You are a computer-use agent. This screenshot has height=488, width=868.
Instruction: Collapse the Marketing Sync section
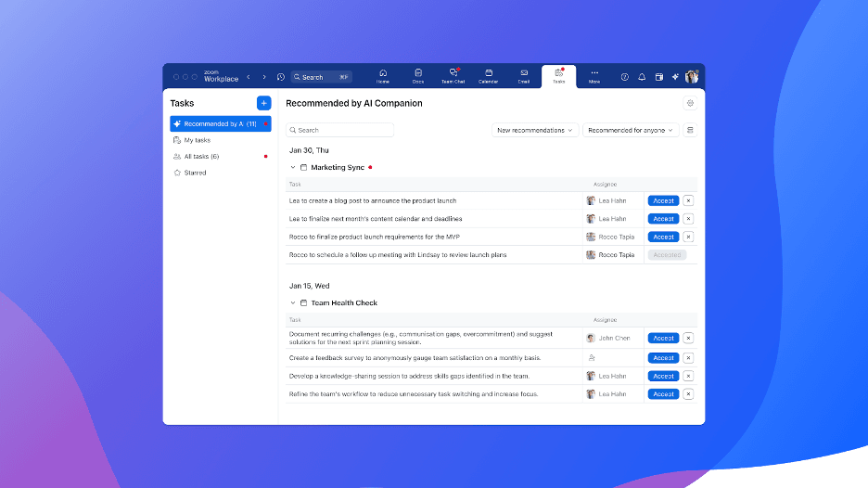coord(293,168)
